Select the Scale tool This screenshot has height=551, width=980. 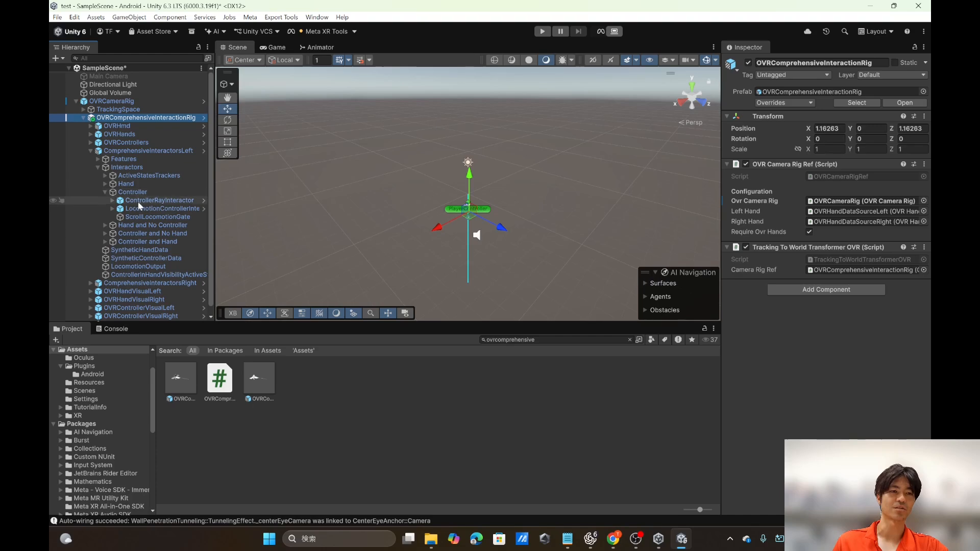(x=228, y=131)
